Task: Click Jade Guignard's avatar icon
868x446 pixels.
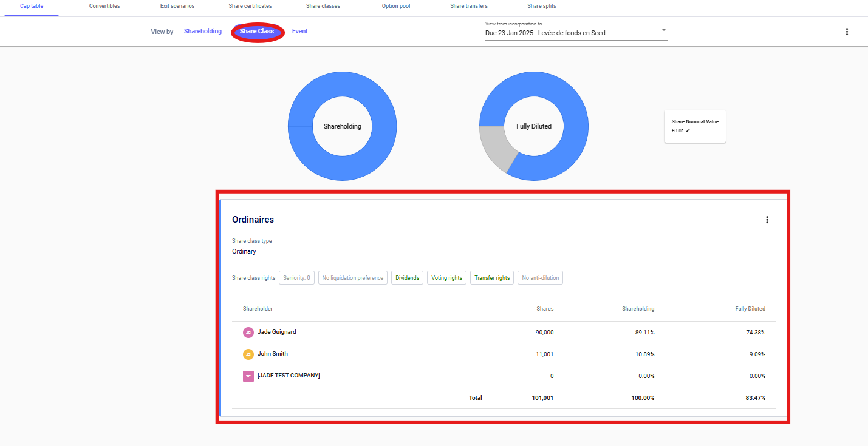Action: [248, 332]
